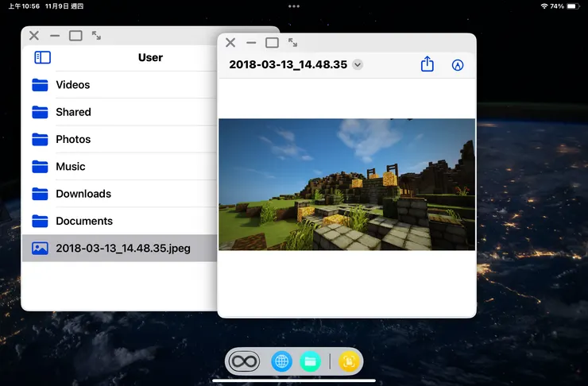Open the infinity app in the dock

pos(244,361)
